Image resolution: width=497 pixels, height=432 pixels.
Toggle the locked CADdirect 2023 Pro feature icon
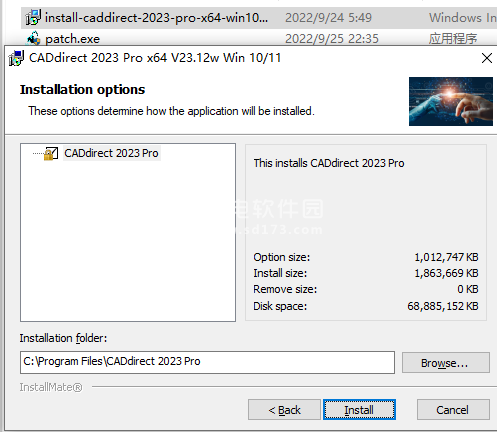tap(51, 154)
